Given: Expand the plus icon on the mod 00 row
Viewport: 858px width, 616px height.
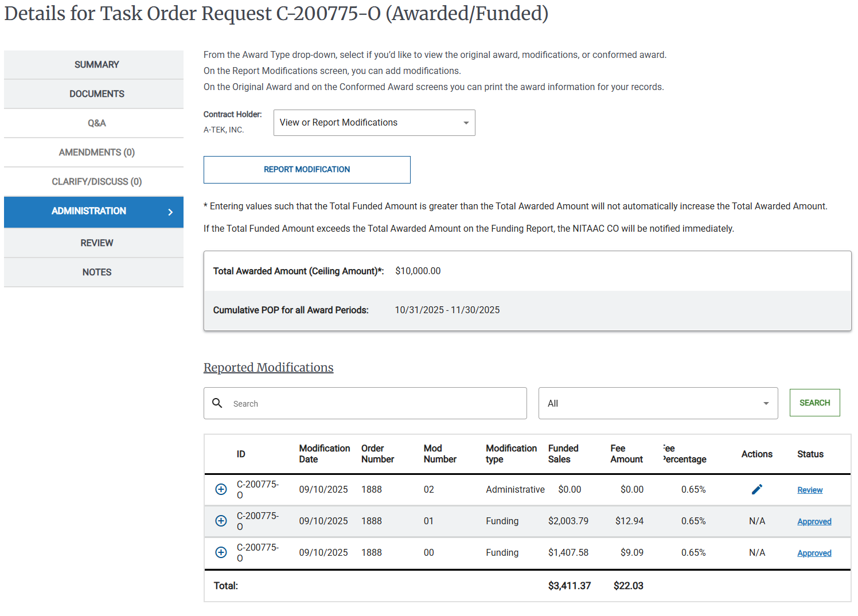Looking at the screenshot, I should 221,552.
